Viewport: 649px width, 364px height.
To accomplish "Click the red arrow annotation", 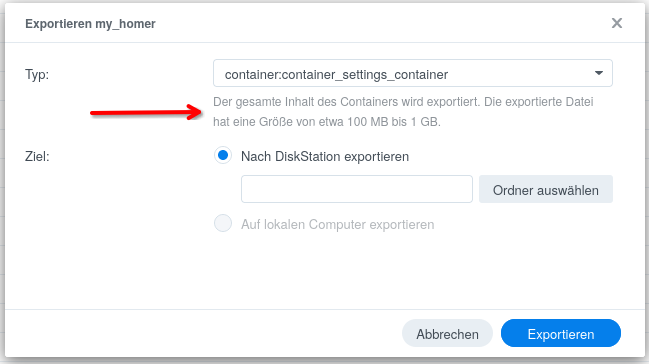I will pos(146,112).
